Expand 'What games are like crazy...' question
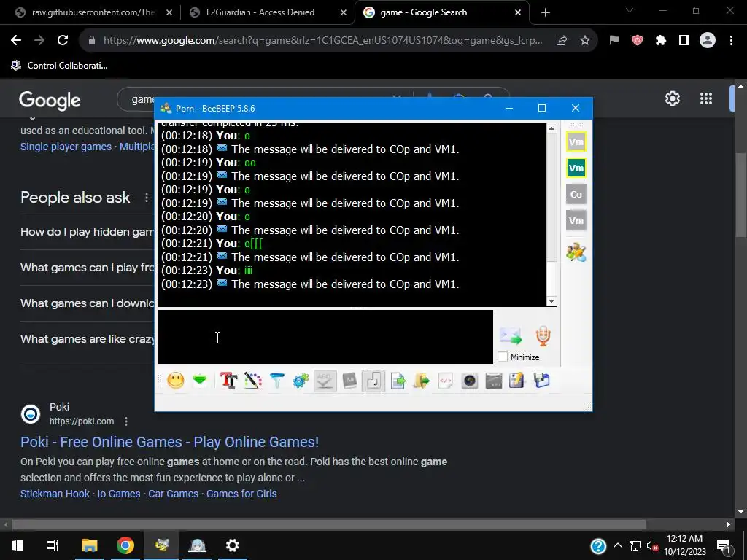The width and height of the screenshot is (747, 560). pos(88,339)
